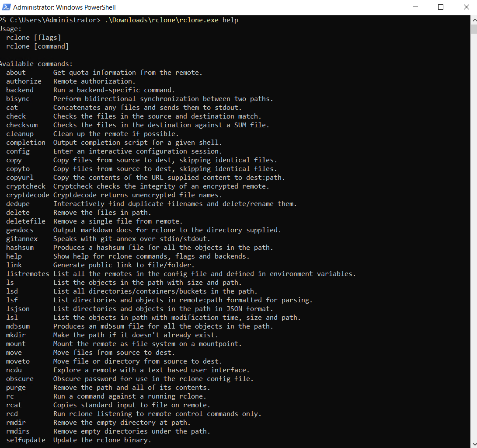Click the 'mount' command name
The image size is (477, 448).
click(x=16, y=344)
